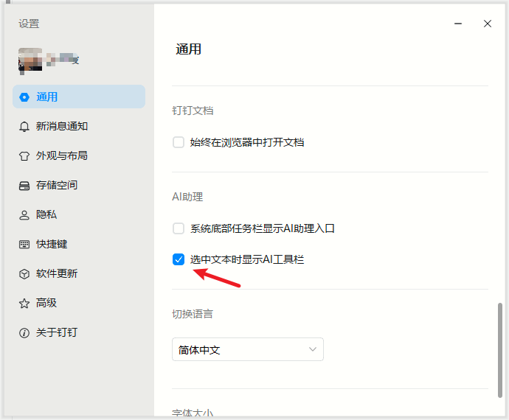Click the keyboard shortcuts icon
509x420 pixels.
point(24,244)
